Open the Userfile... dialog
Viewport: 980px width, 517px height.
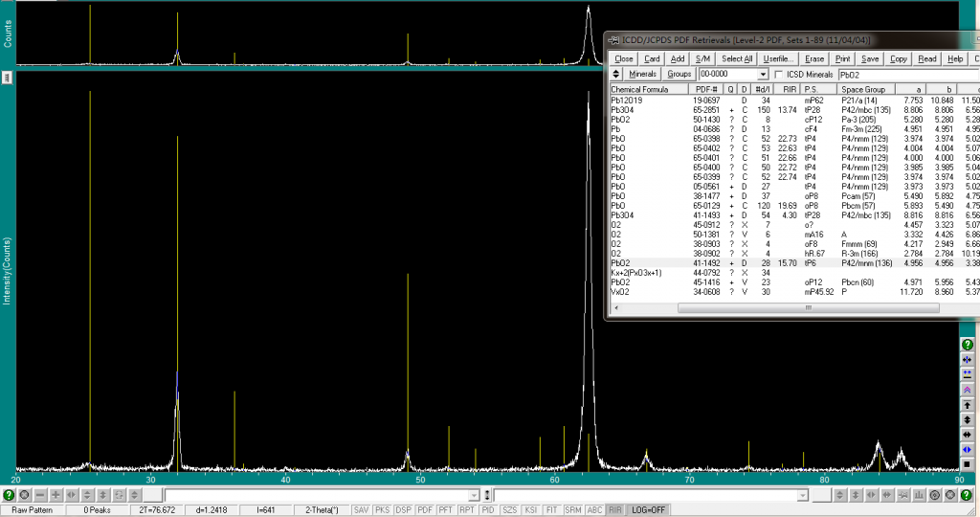point(776,58)
